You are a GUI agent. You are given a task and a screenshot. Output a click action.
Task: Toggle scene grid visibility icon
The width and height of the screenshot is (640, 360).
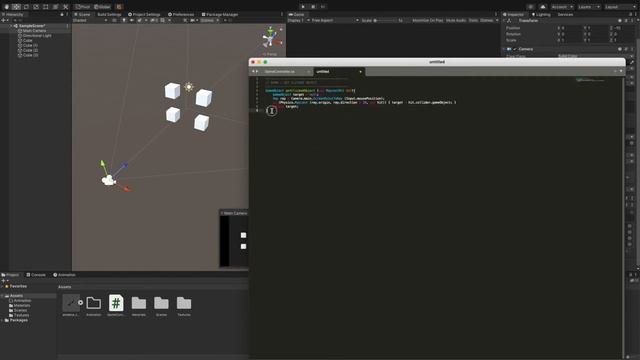pyautogui.click(x=163, y=20)
